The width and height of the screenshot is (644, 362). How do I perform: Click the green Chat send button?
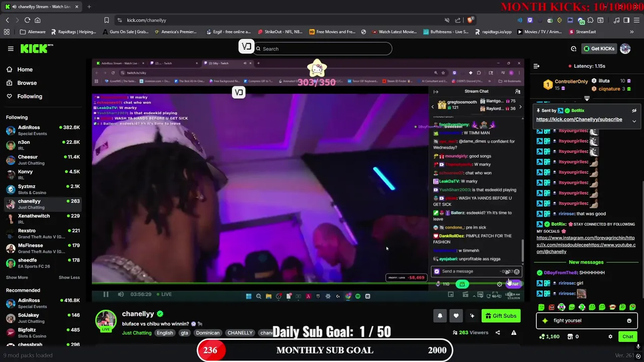(628, 336)
